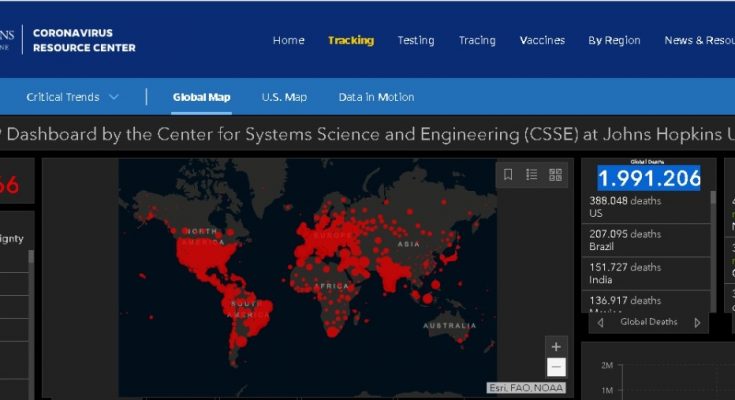
Task: Select the 136.917 deaths row
Action: tap(646, 302)
